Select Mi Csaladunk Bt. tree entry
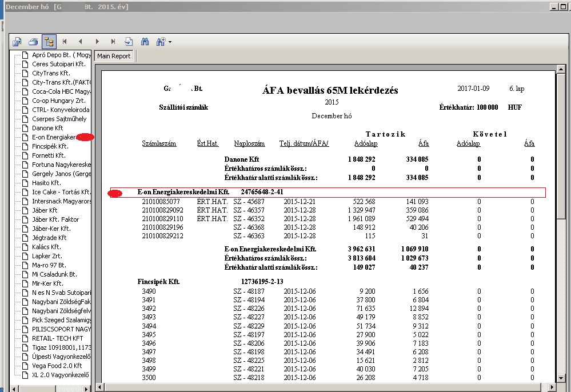 tap(55, 274)
